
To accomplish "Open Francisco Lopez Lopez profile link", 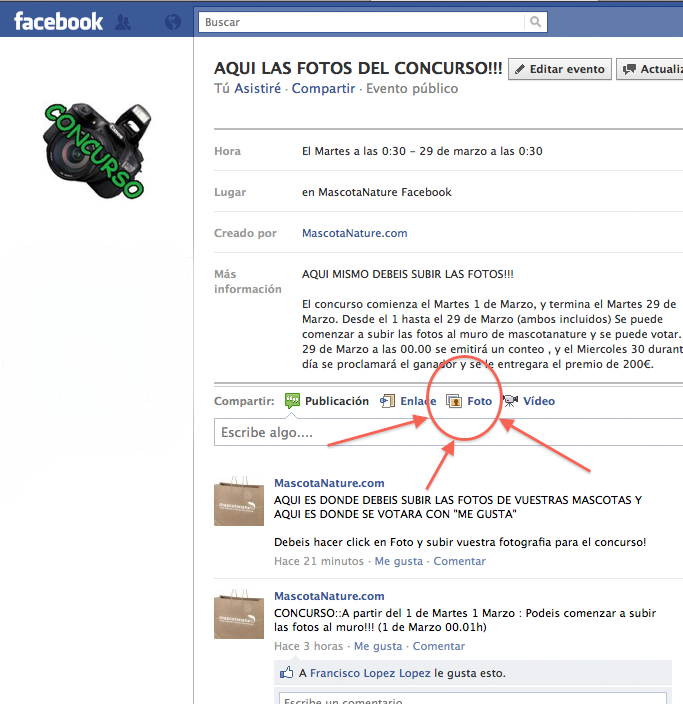I will point(370,673).
